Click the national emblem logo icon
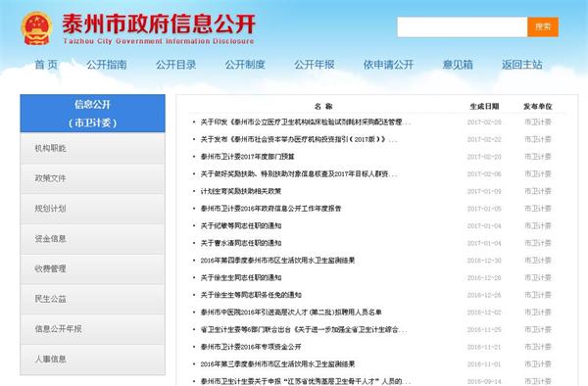 tap(36, 28)
